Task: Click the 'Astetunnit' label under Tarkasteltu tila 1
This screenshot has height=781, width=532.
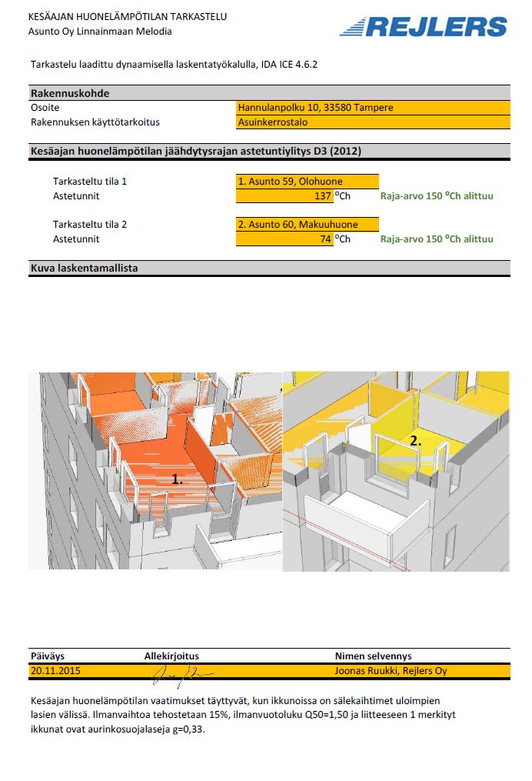Action: [x=76, y=196]
